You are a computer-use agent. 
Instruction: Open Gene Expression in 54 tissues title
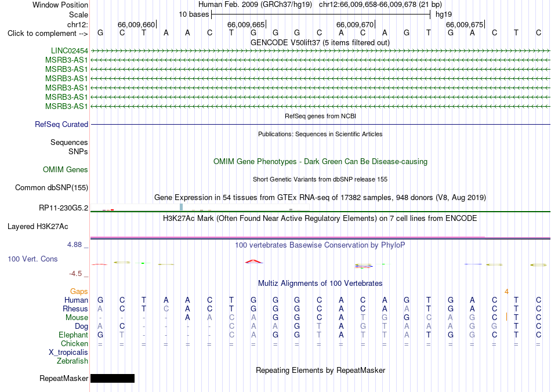tap(320, 197)
